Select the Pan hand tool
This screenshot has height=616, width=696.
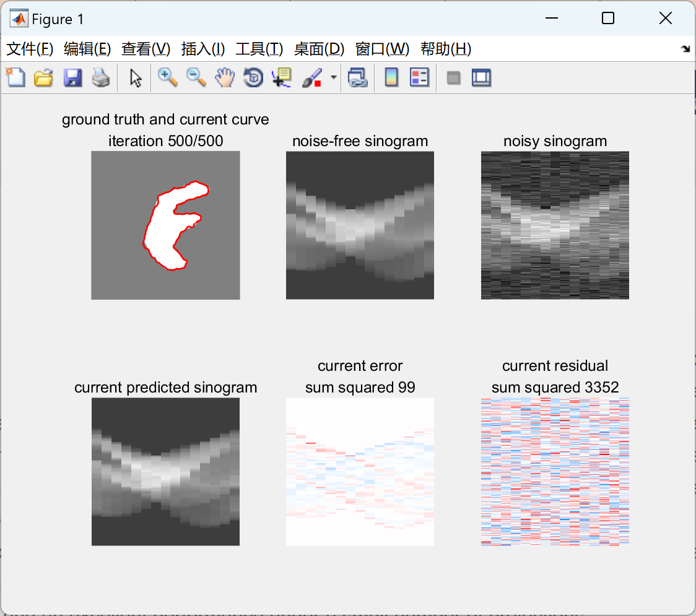click(x=225, y=77)
